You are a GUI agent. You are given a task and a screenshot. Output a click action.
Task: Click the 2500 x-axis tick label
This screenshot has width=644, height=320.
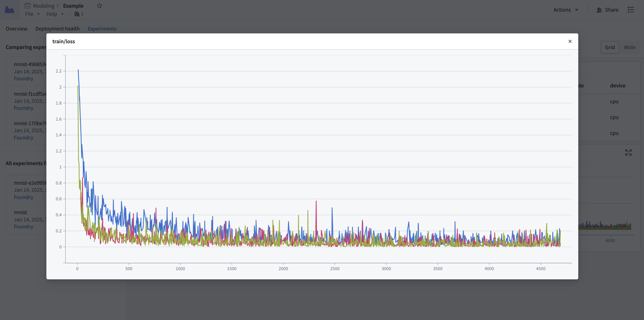coord(335,269)
